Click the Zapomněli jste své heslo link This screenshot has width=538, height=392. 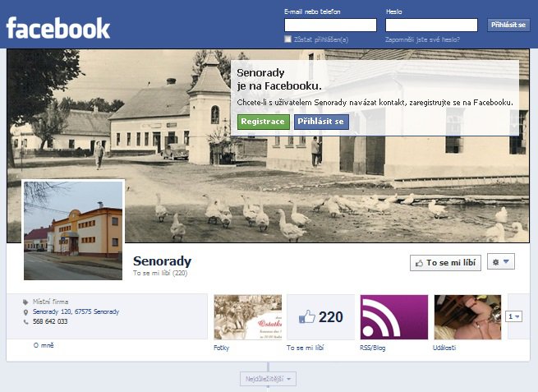(422, 39)
